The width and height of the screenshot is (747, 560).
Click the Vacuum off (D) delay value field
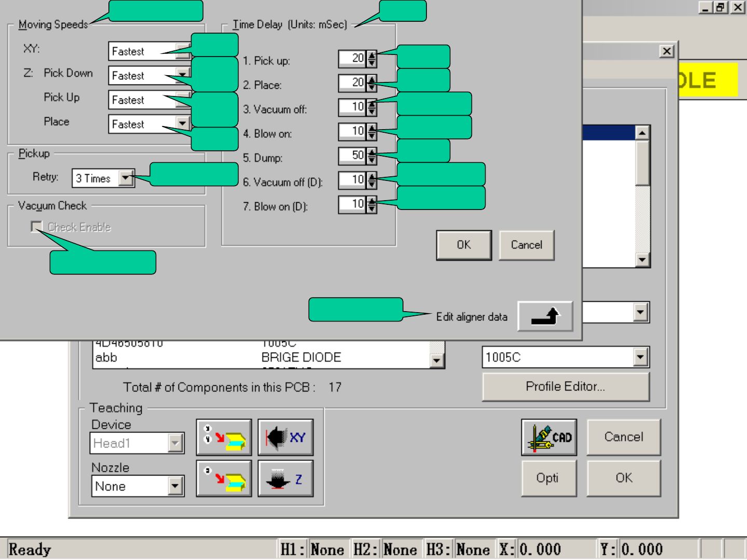pos(353,179)
